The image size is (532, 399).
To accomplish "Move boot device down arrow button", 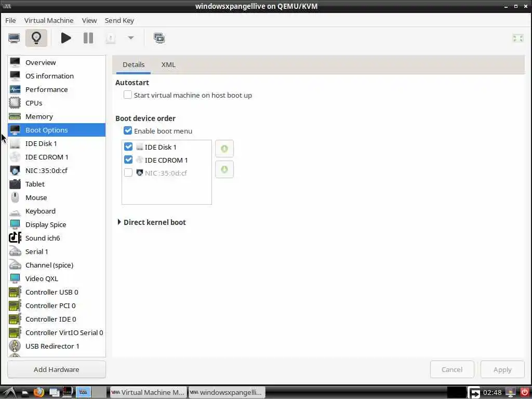I will coord(224,169).
